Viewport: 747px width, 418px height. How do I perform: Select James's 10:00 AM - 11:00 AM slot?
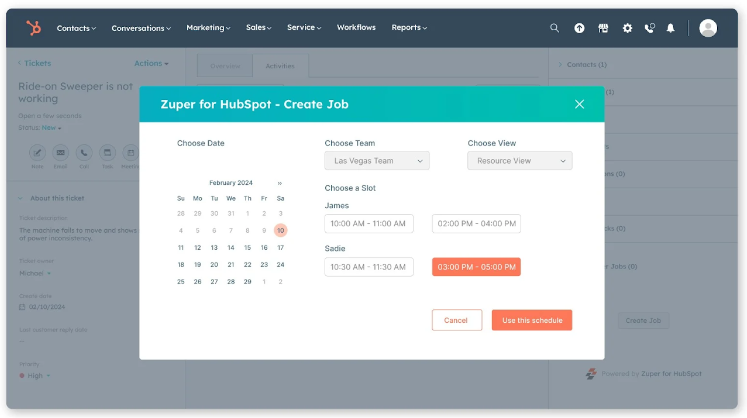tap(369, 223)
